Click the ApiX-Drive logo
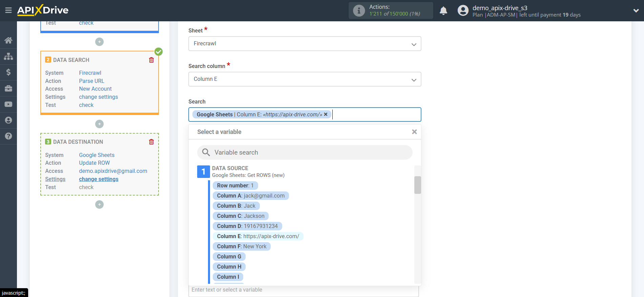The image size is (644, 297). click(x=43, y=10)
